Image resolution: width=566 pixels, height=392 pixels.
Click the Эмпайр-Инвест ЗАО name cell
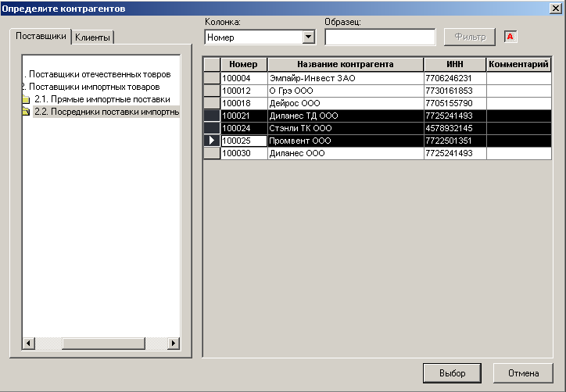click(346, 78)
